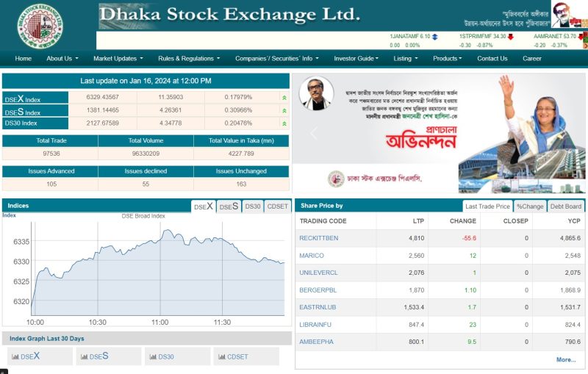588x374 pixels.
Task: Switch to the Debt Board tab
Action: tap(566, 206)
